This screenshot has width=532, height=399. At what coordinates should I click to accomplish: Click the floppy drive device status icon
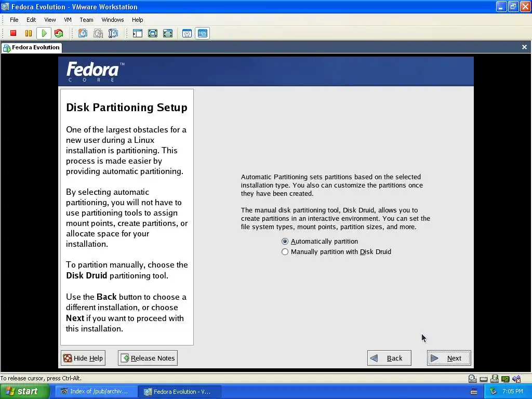pos(495,379)
